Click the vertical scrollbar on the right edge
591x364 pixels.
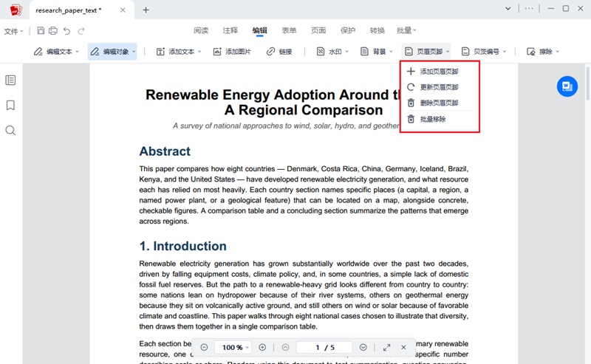[587, 83]
